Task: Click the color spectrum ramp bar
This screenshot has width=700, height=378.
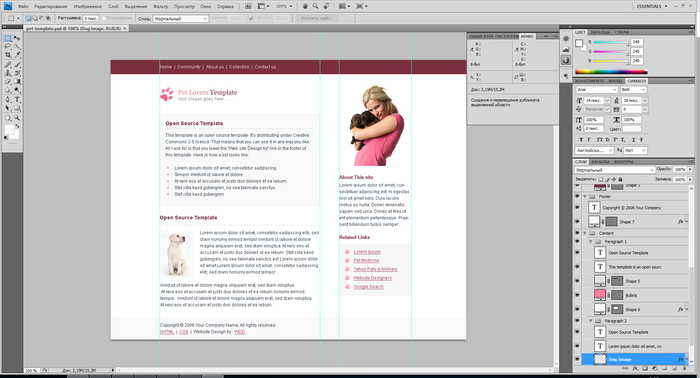Action: (x=611, y=71)
